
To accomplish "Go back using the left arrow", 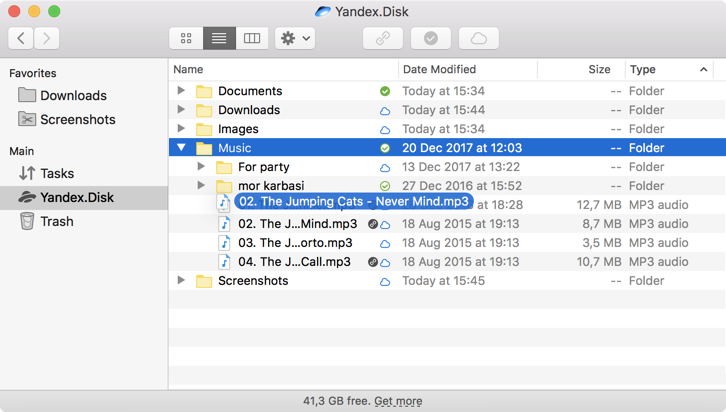I will [21, 38].
